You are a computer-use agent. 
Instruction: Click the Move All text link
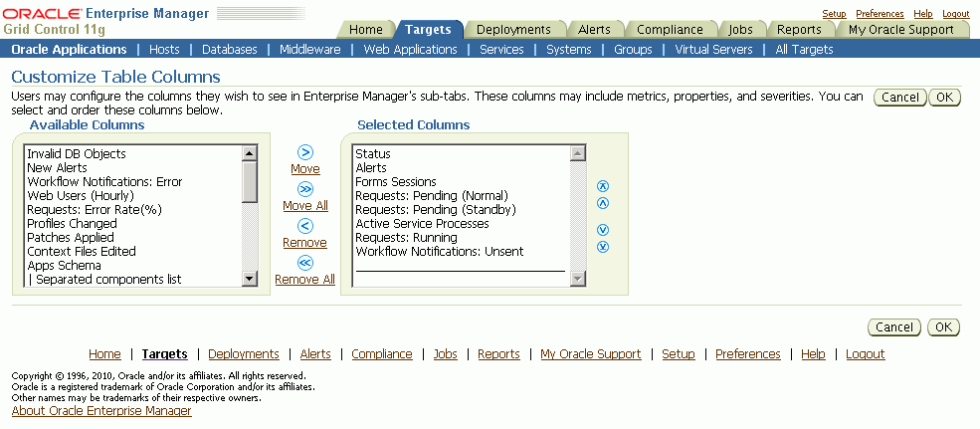[x=305, y=206]
